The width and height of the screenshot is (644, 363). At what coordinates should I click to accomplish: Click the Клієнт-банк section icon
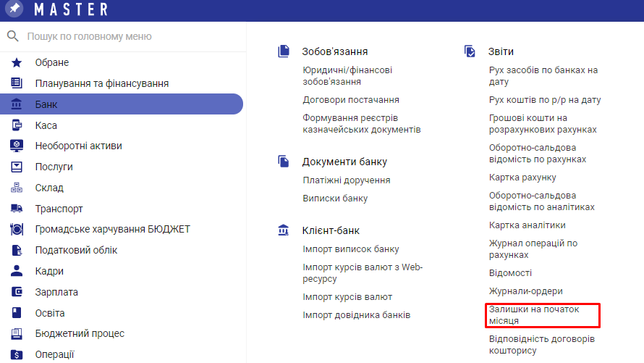tap(284, 231)
